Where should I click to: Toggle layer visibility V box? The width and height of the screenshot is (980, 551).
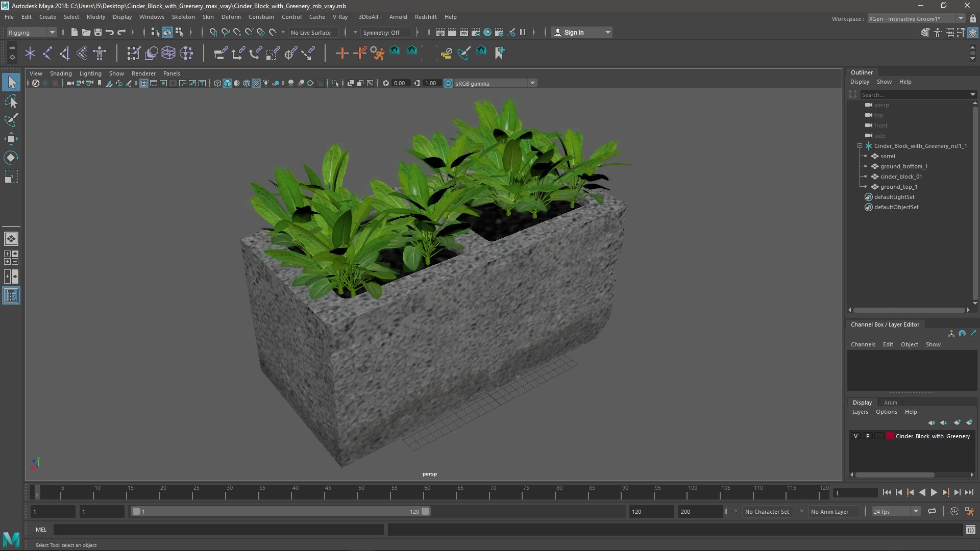point(856,436)
